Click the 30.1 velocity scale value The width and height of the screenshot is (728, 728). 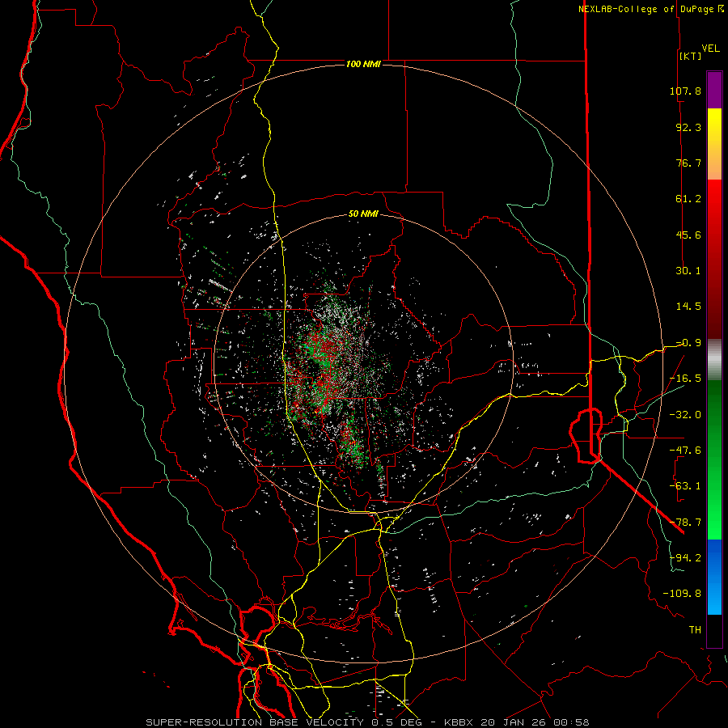[688, 271]
